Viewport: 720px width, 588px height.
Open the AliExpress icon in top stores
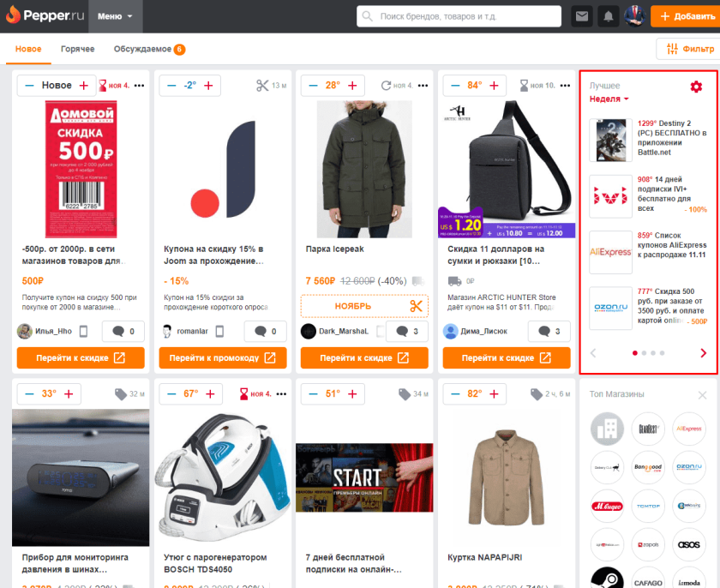pos(689,429)
